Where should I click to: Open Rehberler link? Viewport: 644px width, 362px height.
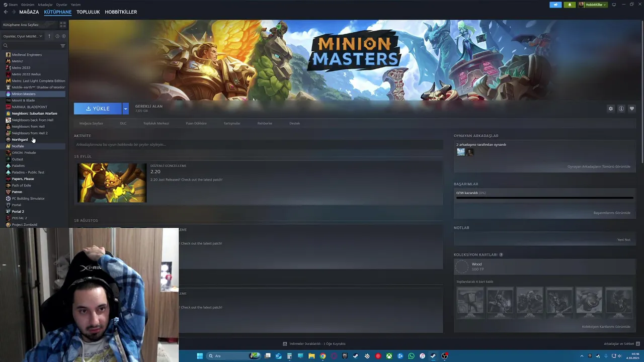265,123
